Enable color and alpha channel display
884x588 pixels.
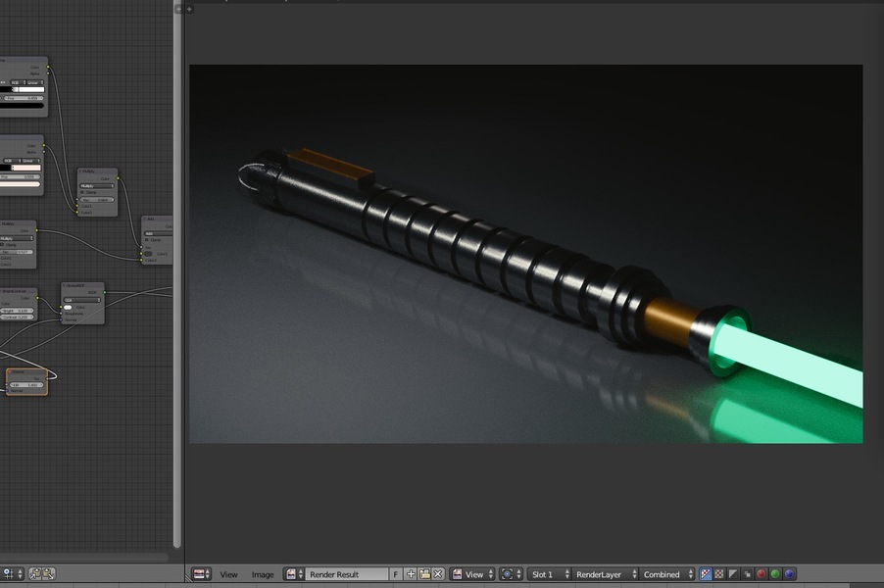[x=706, y=574]
